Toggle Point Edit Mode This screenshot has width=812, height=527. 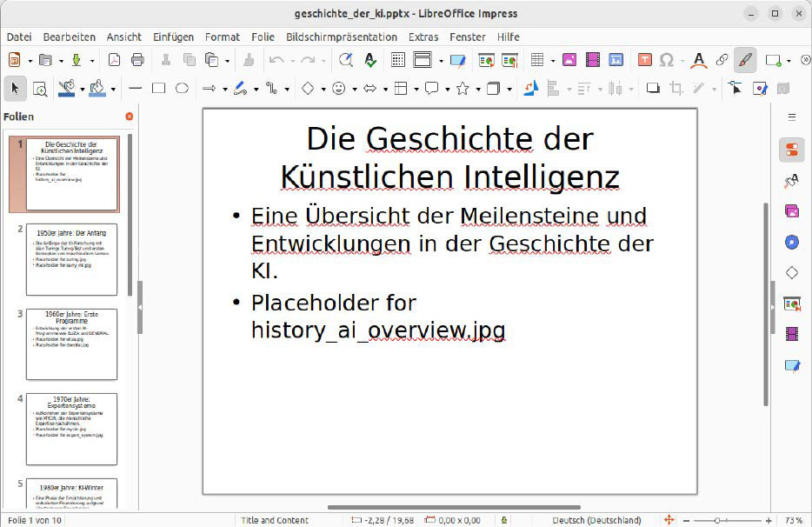point(735,89)
